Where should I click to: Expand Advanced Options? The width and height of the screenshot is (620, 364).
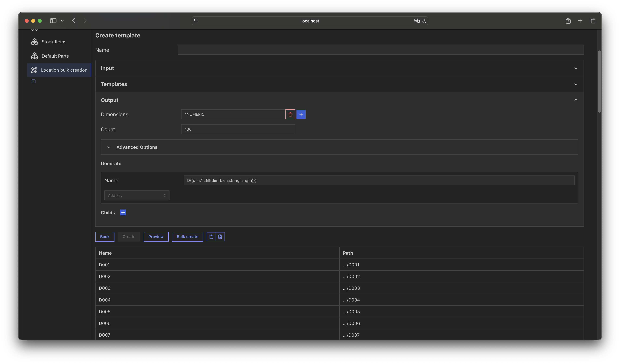point(137,147)
